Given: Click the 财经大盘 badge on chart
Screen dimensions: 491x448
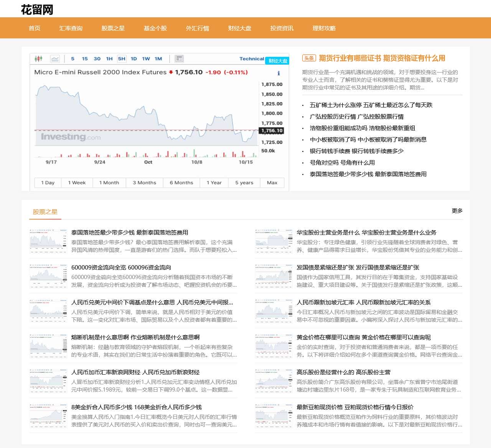Looking at the screenshot, I should [x=277, y=61].
